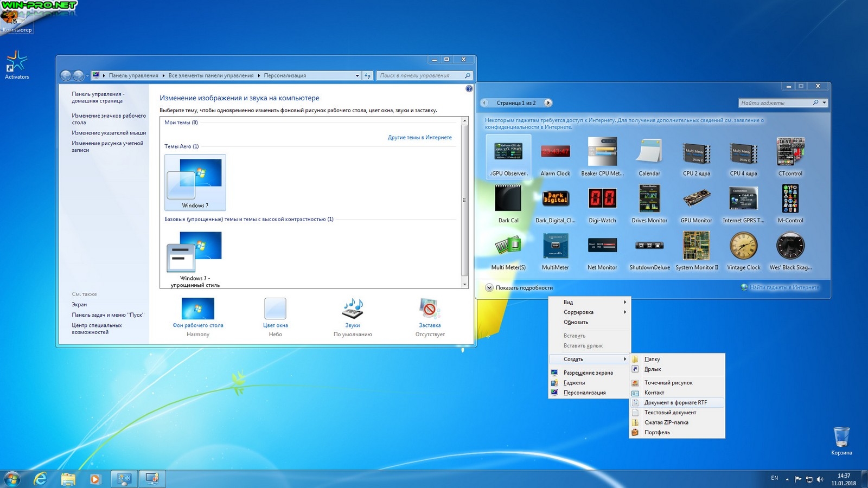This screenshot has width=868, height=488.
Task: Show hidden tray icons
Action: pos(787,479)
